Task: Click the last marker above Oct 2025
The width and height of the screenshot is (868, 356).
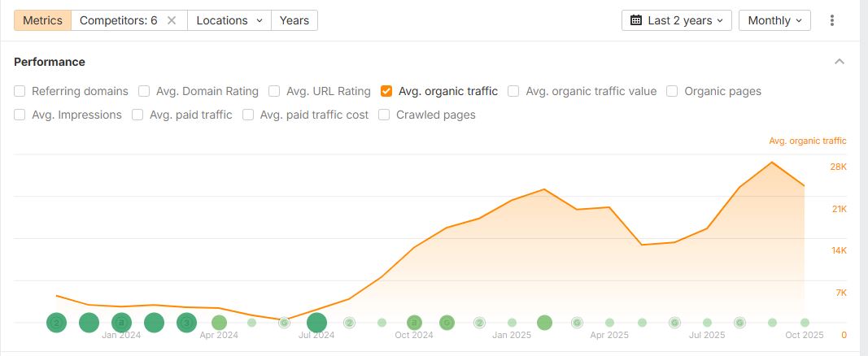Action: pos(805,323)
